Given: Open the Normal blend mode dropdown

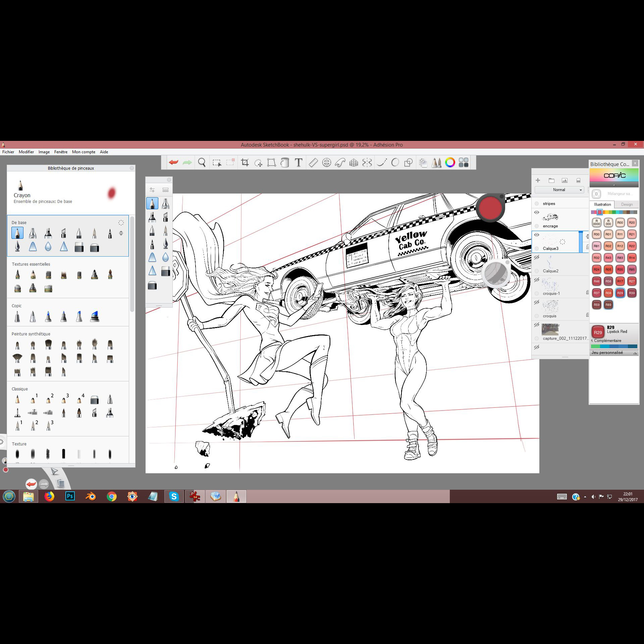Looking at the screenshot, I should (559, 190).
